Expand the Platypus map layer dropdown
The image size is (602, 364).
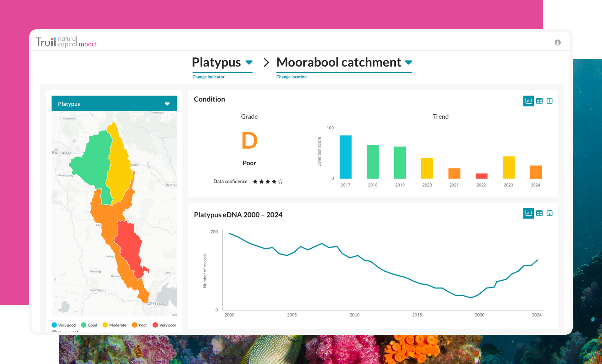(167, 104)
